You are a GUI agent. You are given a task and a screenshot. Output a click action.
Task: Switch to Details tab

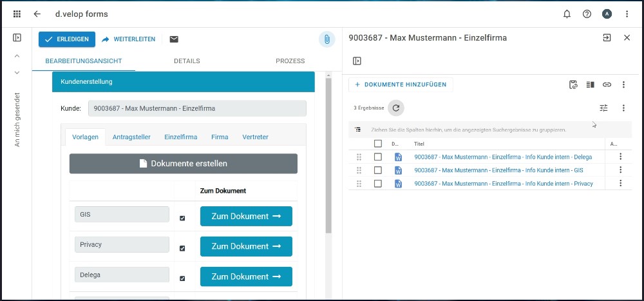pyautogui.click(x=187, y=61)
